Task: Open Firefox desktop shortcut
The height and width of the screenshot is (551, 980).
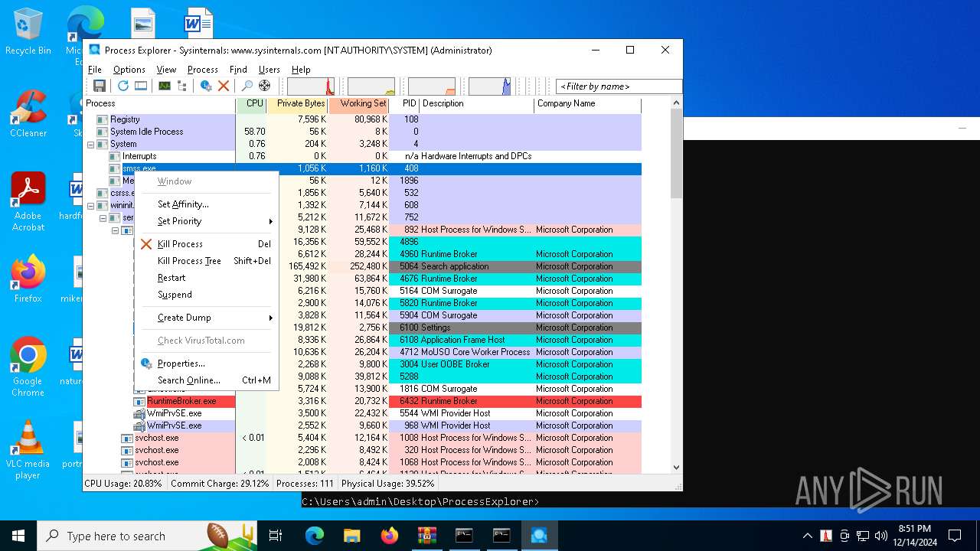Action: click(28, 279)
